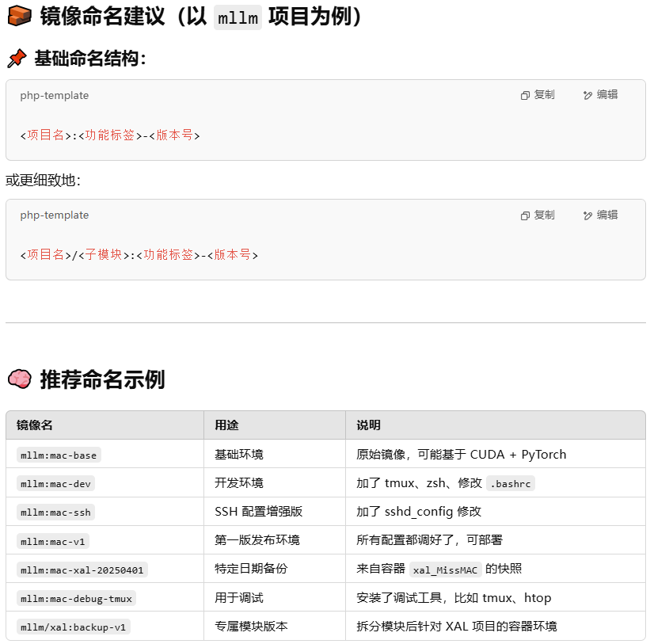Click the 或更细致地 paragraph text
Image resolution: width=650 pixels, height=644 pixels.
(43, 181)
